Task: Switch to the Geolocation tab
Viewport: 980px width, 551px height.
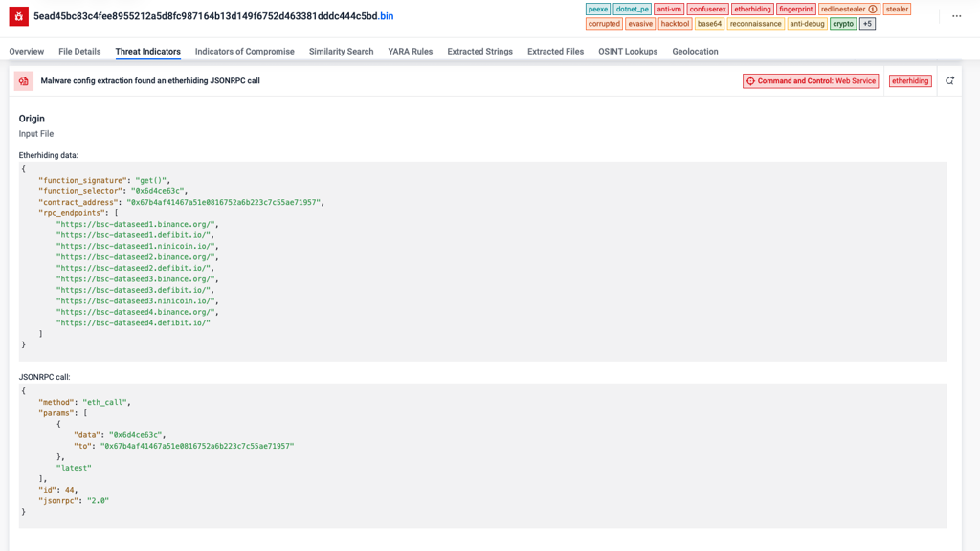Action: click(695, 52)
